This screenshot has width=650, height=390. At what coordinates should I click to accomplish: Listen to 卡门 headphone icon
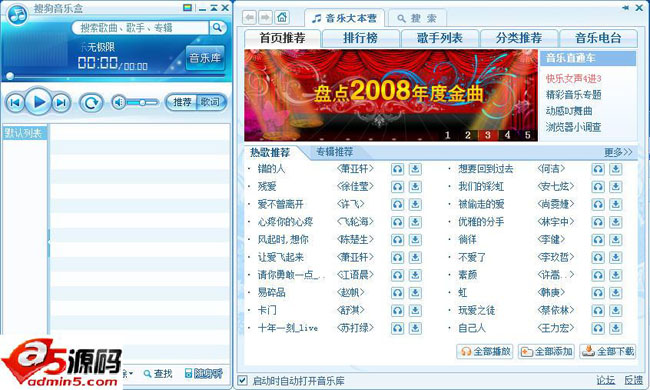point(397,310)
